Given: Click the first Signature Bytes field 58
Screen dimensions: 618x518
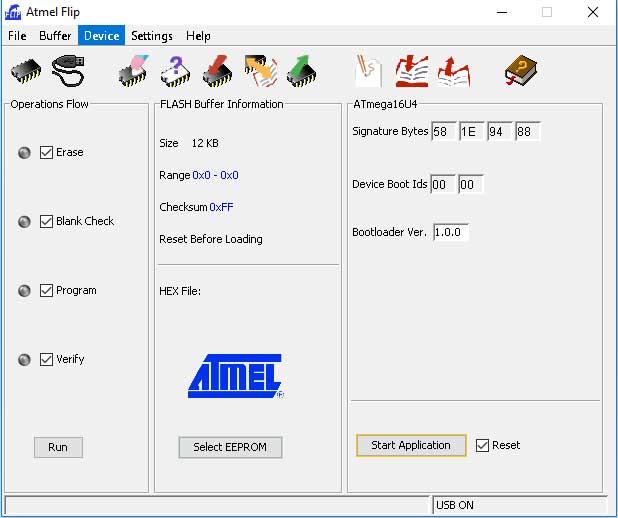Looking at the screenshot, I should pos(444,131).
